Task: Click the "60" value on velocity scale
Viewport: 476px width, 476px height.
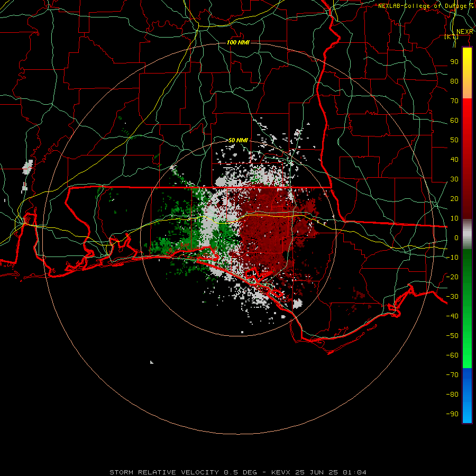Action: click(x=454, y=120)
